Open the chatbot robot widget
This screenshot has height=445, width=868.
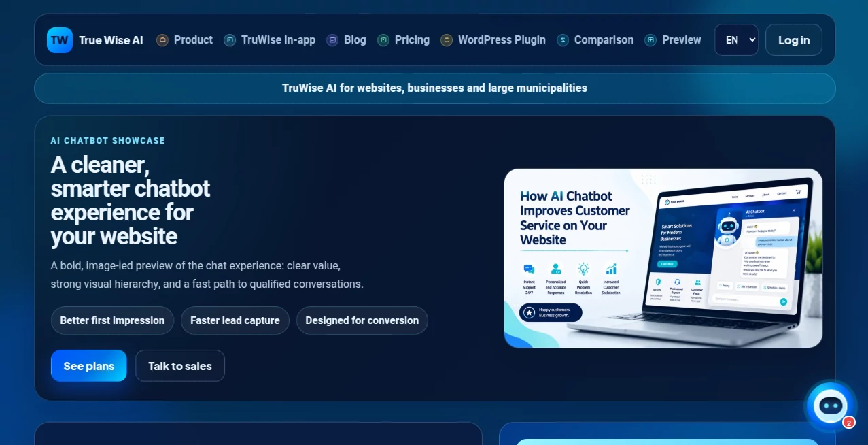(831, 406)
